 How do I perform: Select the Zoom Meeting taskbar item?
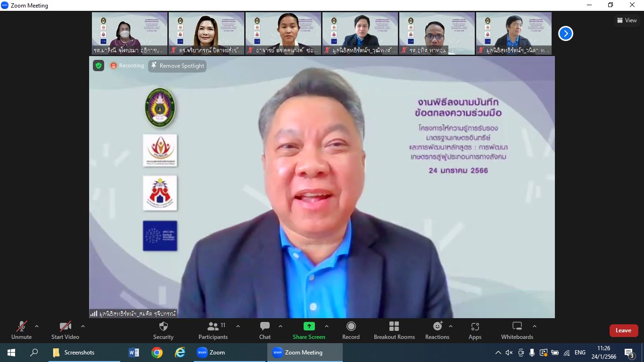tap(305, 353)
